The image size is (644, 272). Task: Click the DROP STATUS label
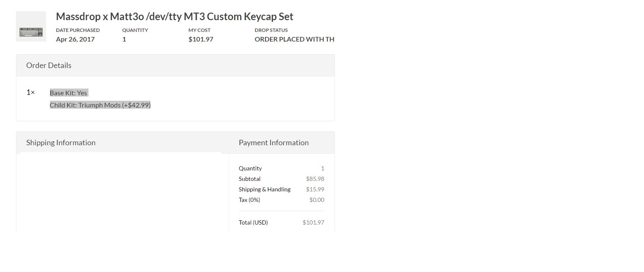click(x=271, y=30)
